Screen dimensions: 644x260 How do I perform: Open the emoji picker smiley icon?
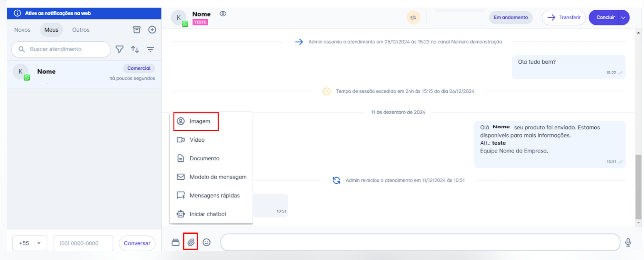[x=206, y=242]
